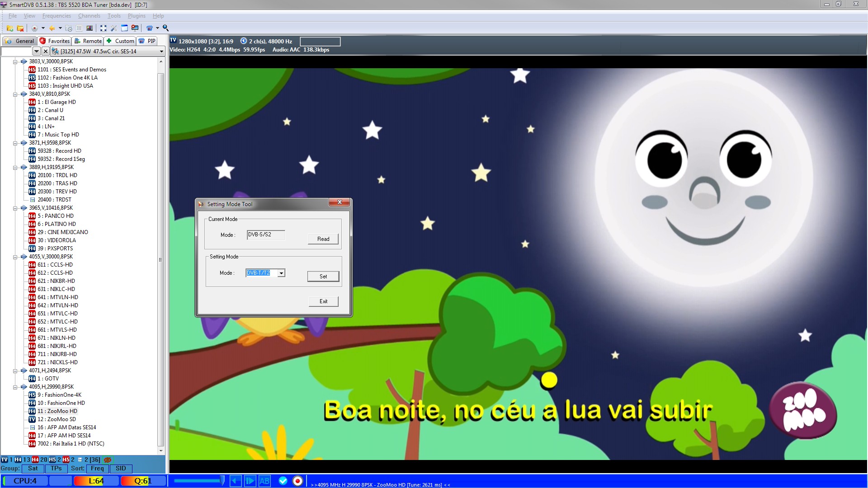Collapse the 4055,V,30000,8PSK transponder node
This screenshot has width=868, height=488.
click(x=15, y=257)
